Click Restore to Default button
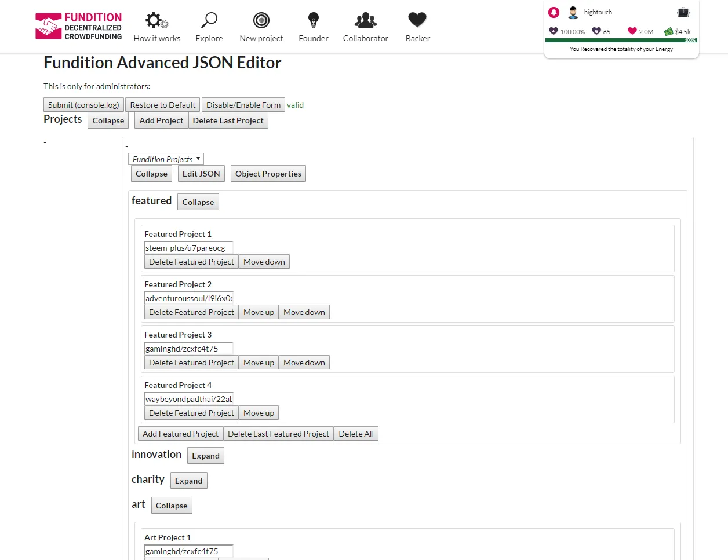Image resolution: width=728 pixels, height=560 pixels. tap(163, 105)
